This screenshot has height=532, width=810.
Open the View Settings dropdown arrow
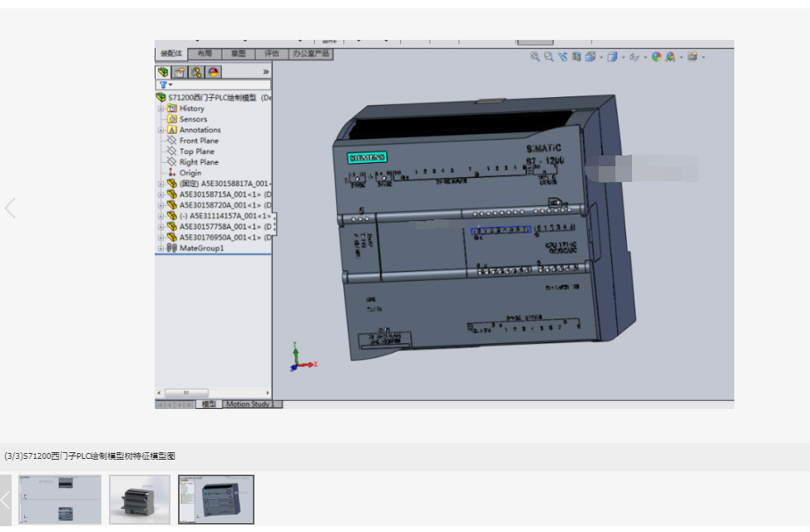pyautogui.click(x=704, y=57)
